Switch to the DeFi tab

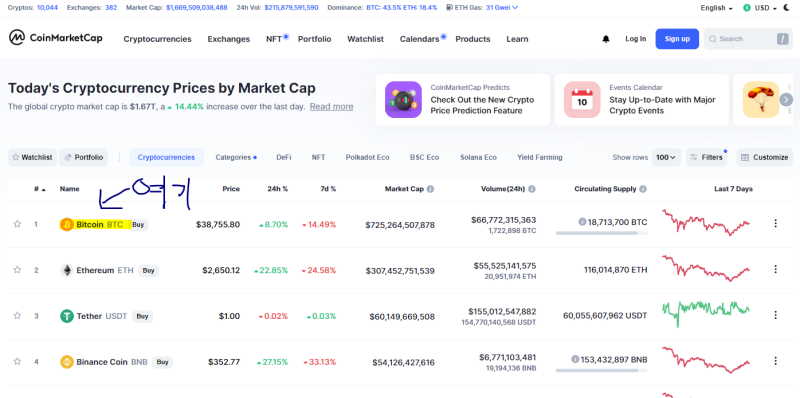[x=284, y=158]
